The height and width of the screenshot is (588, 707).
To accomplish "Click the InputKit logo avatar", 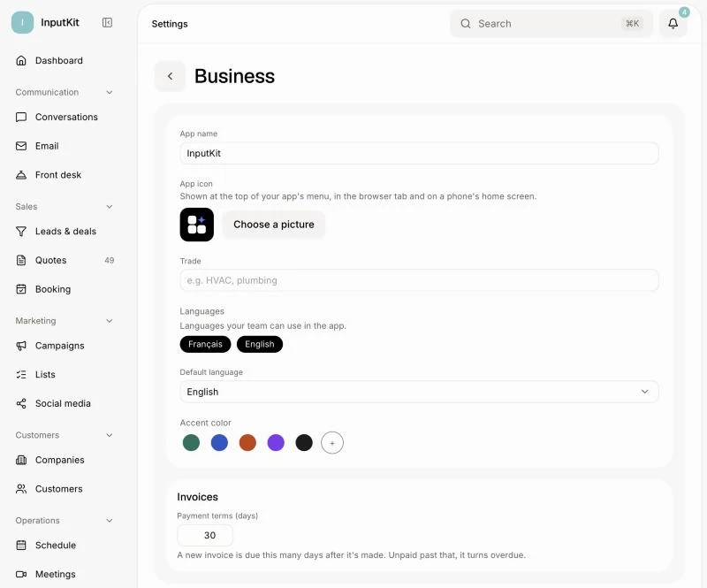I will click(22, 23).
